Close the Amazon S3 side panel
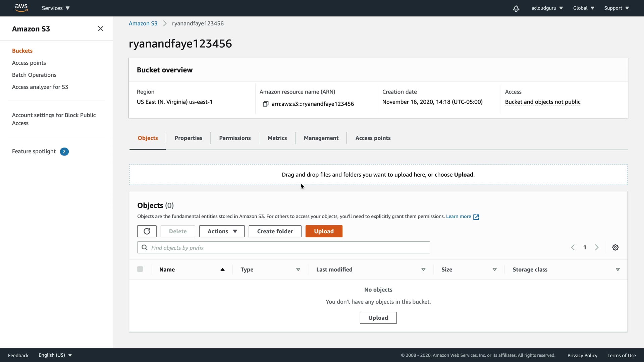This screenshot has width=644, height=362. (100, 29)
